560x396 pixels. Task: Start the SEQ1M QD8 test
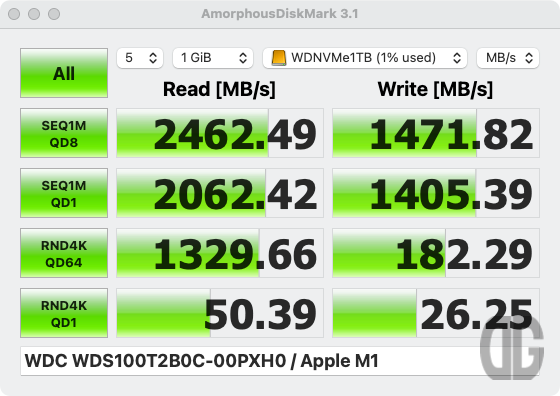tap(64, 133)
